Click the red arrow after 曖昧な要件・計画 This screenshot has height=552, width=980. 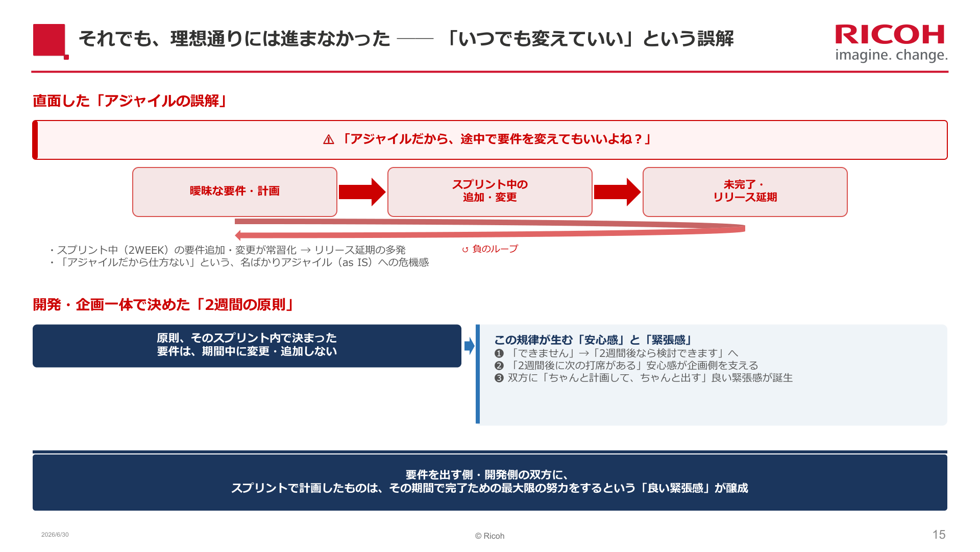(x=362, y=192)
